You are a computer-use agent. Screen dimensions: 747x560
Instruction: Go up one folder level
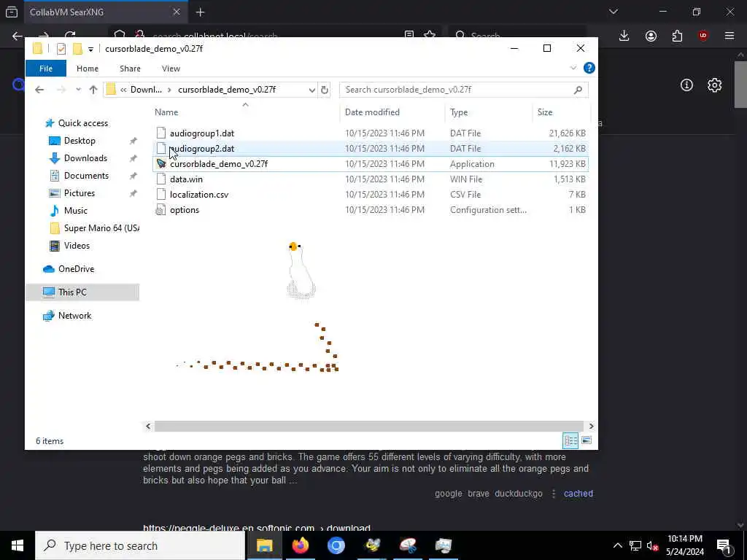93,90
